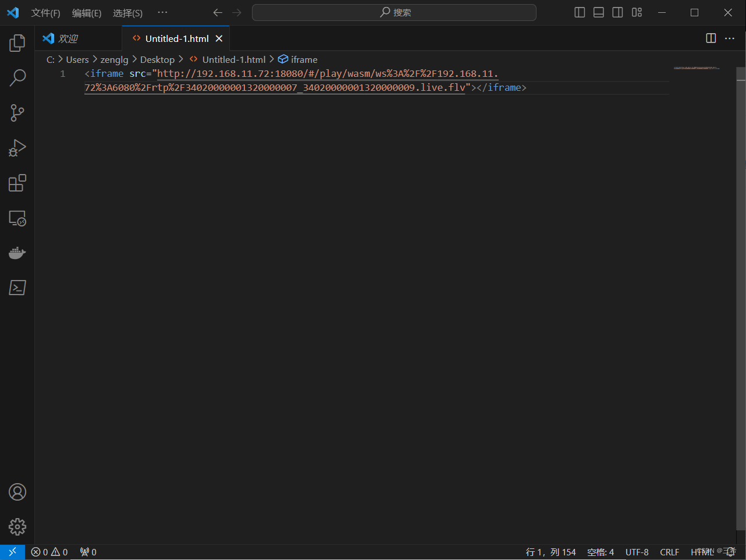
Task: Open the Manage settings gear
Action: (x=17, y=527)
